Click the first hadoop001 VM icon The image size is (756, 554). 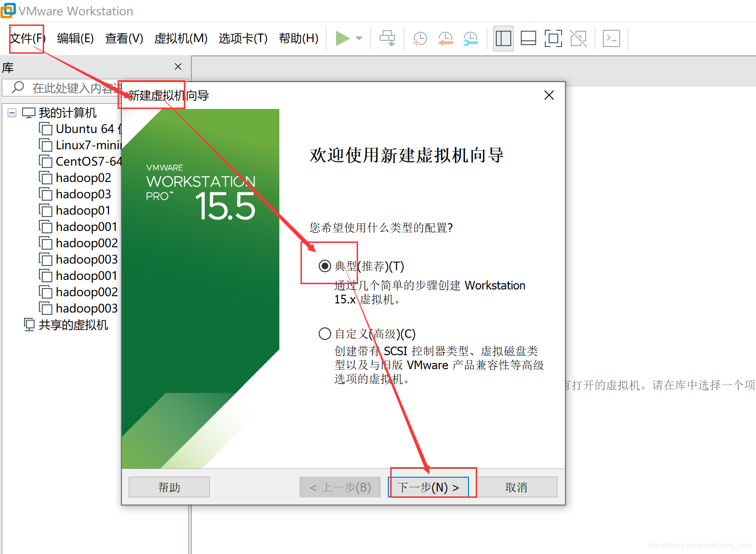pyautogui.click(x=46, y=227)
